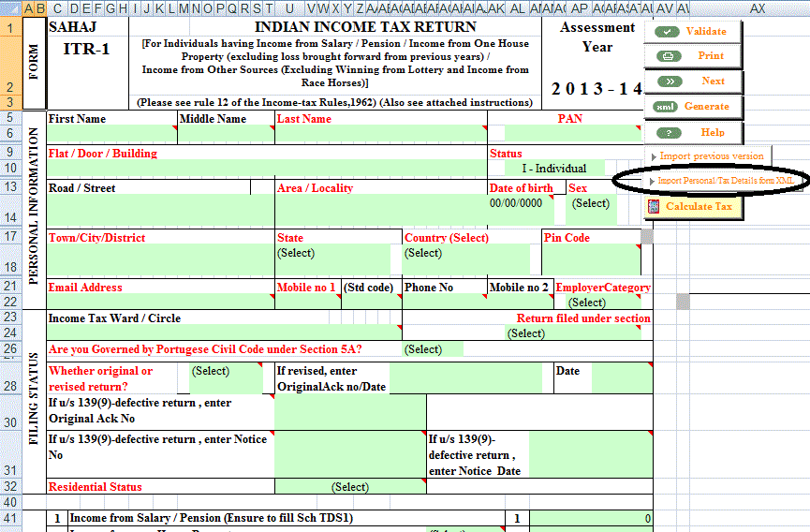The width and height of the screenshot is (810, 532).
Task: Select column header U
Action: point(289,8)
